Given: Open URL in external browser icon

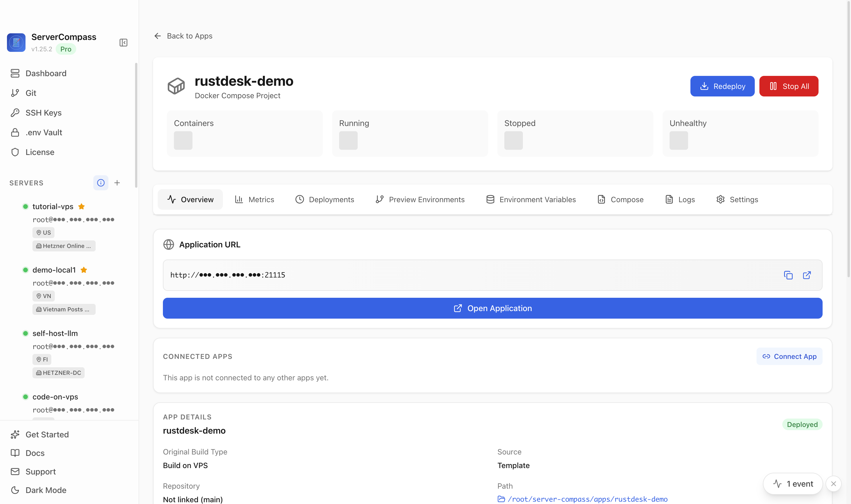Looking at the screenshot, I should [x=807, y=275].
